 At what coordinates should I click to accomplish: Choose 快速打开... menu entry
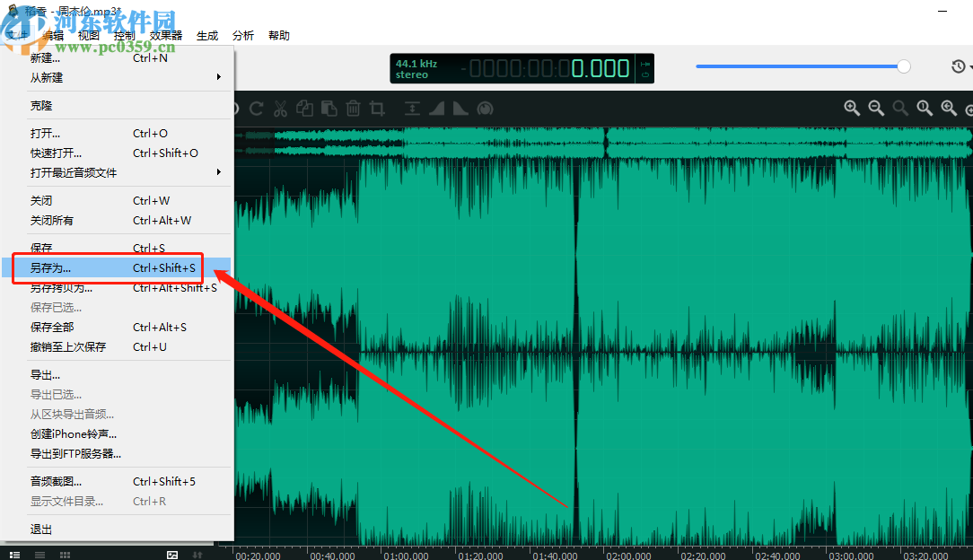pos(117,153)
